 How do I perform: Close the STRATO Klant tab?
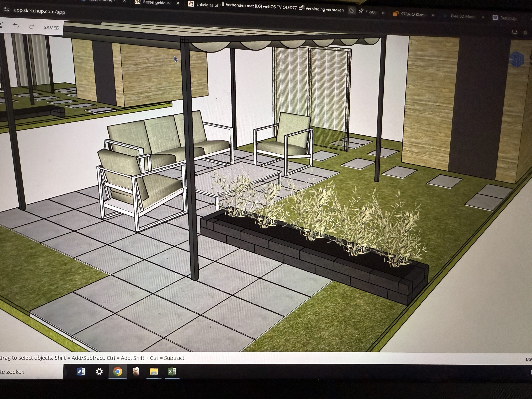tap(433, 15)
